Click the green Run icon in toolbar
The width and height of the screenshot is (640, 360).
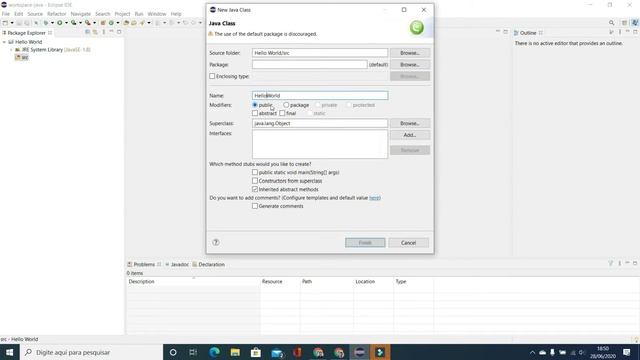tap(60, 23)
